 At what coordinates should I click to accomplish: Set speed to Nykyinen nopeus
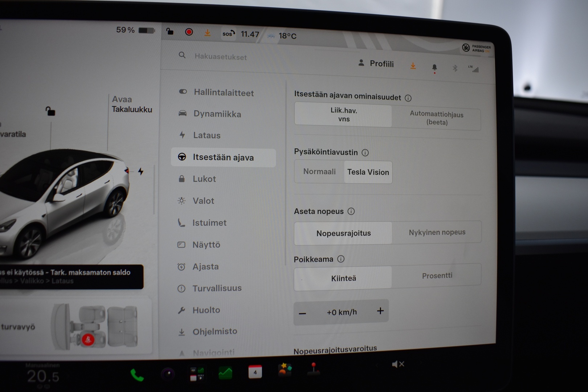pyautogui.click(x=437, y=232)
